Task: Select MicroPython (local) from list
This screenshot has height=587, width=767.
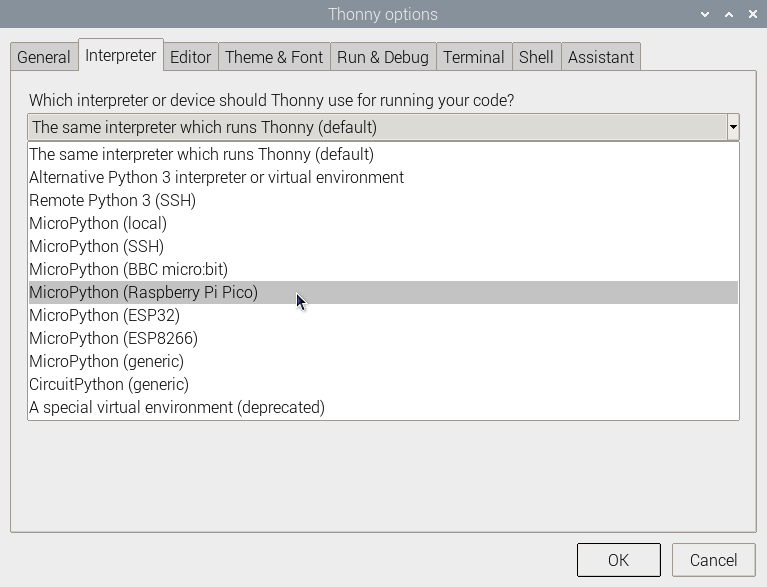Action: [98, 224]
